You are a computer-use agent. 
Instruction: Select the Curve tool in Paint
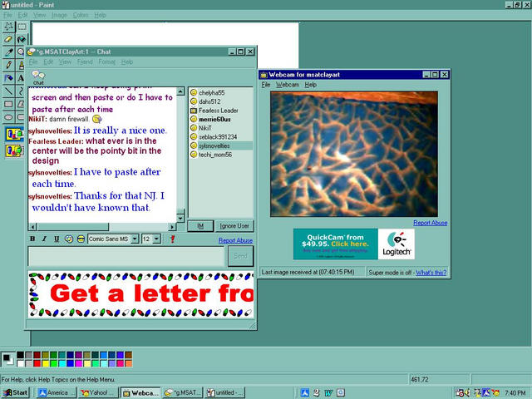coord(21,91)
